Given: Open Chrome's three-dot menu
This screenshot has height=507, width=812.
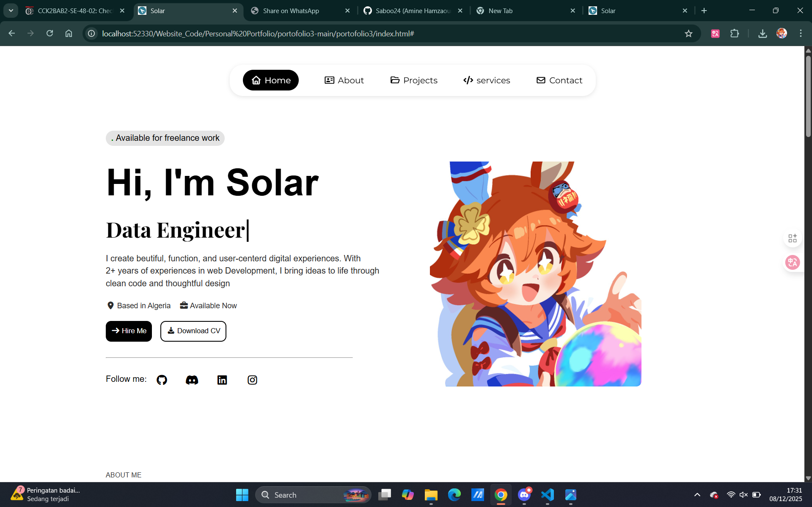Looking at the screenshot, I should tap(801, 33).
